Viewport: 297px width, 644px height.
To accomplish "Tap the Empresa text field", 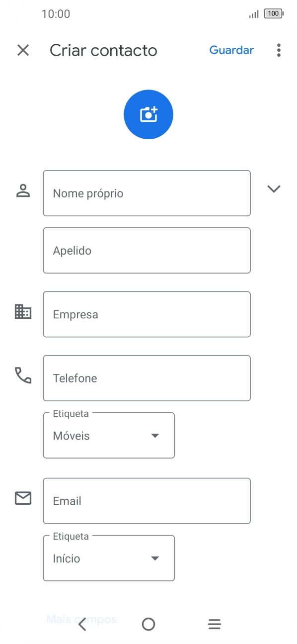I will point(147,314).
